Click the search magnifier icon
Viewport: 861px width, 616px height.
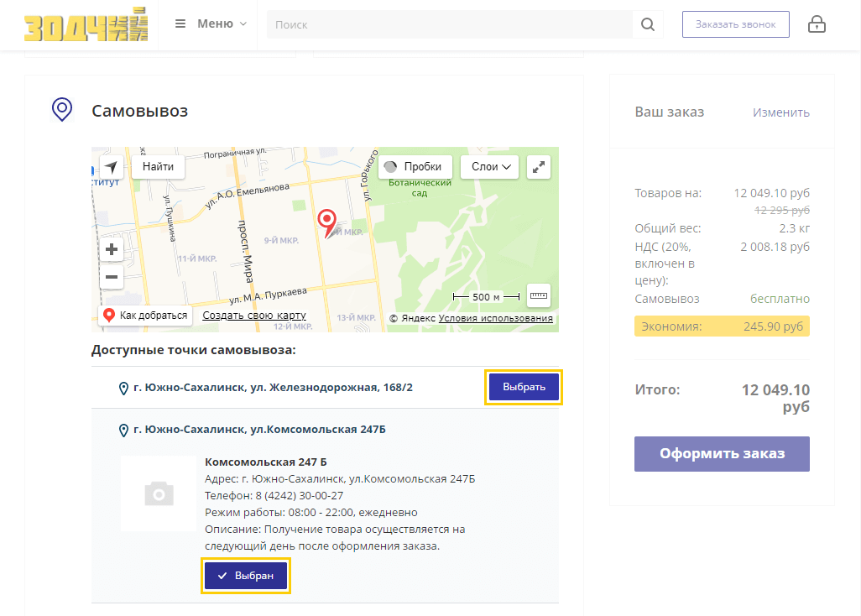click(x=647, y=24)
